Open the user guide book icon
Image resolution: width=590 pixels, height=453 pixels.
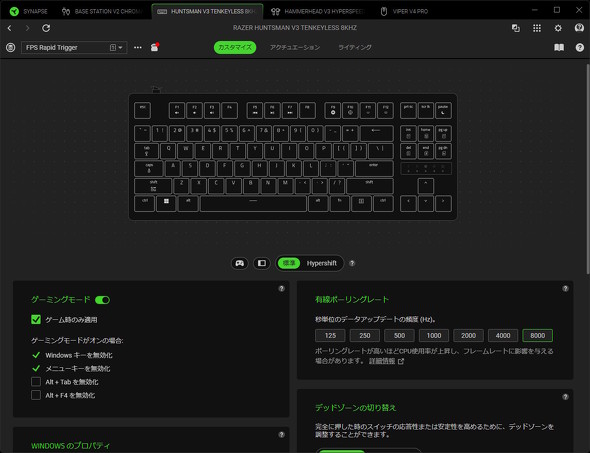[x=559, y=47]
